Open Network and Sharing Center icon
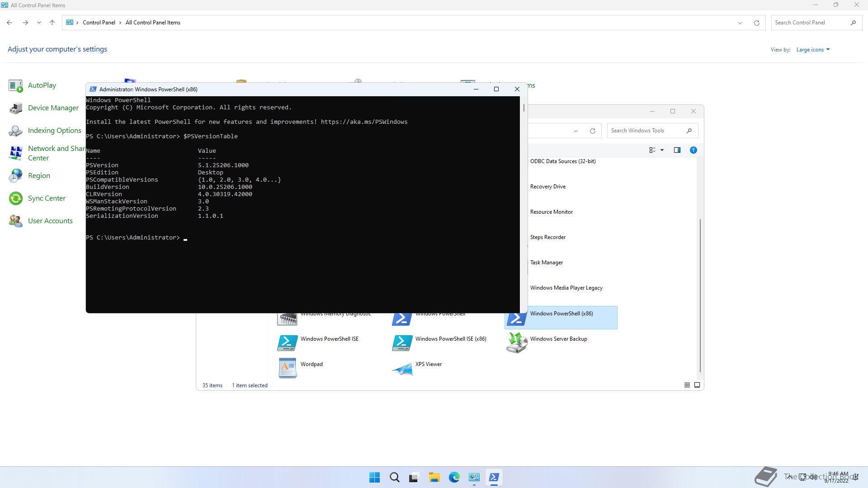Viewport: 868px width, 488px height. tap(16, 153)
